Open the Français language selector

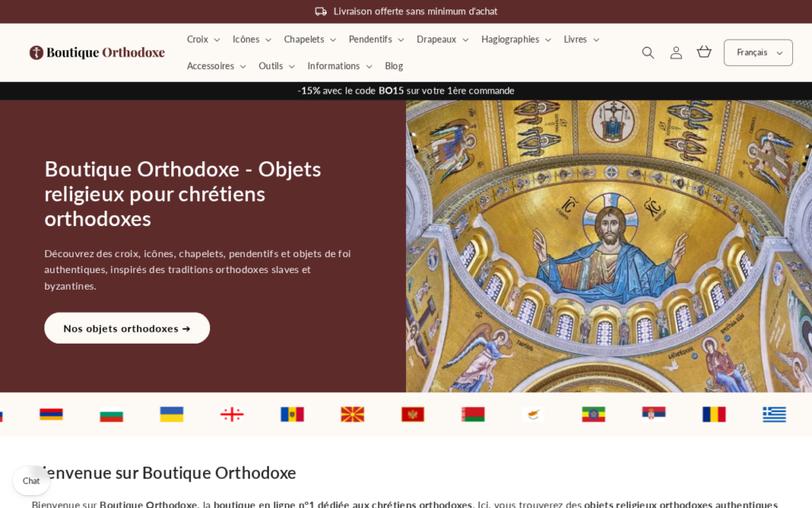pos(758,52)
